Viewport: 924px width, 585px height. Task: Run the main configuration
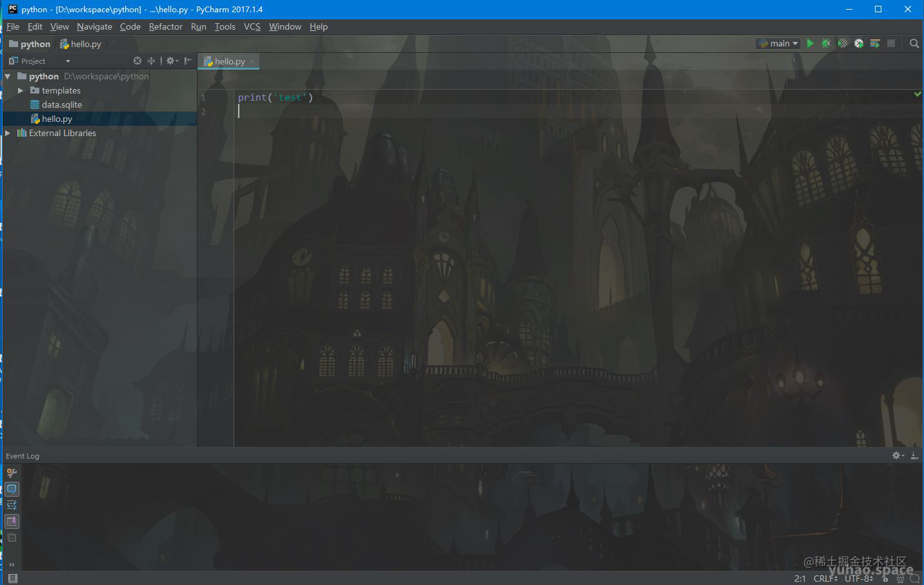(x=810, y=43)
